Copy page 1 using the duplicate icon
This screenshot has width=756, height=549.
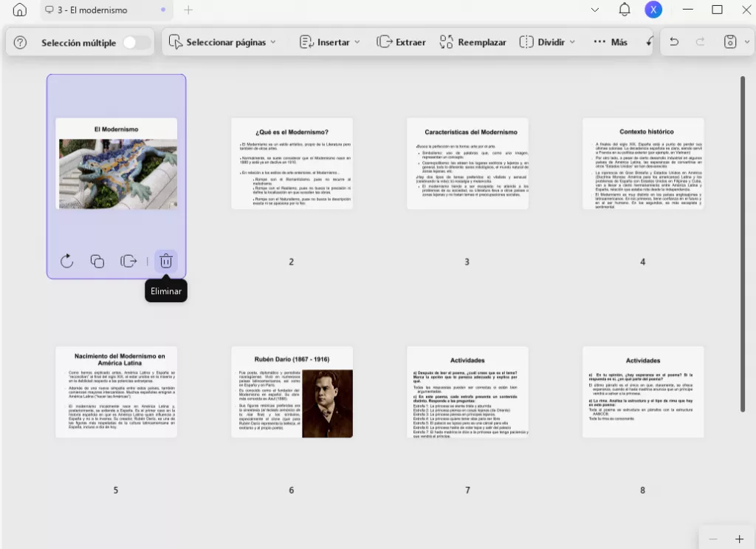click(x=97, y=261)
